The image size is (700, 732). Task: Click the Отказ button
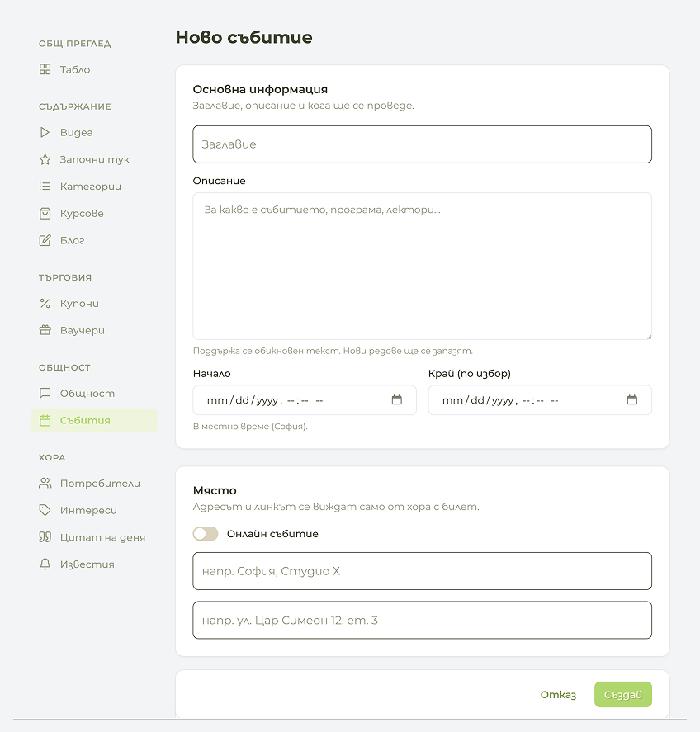(x=558, y=695)
